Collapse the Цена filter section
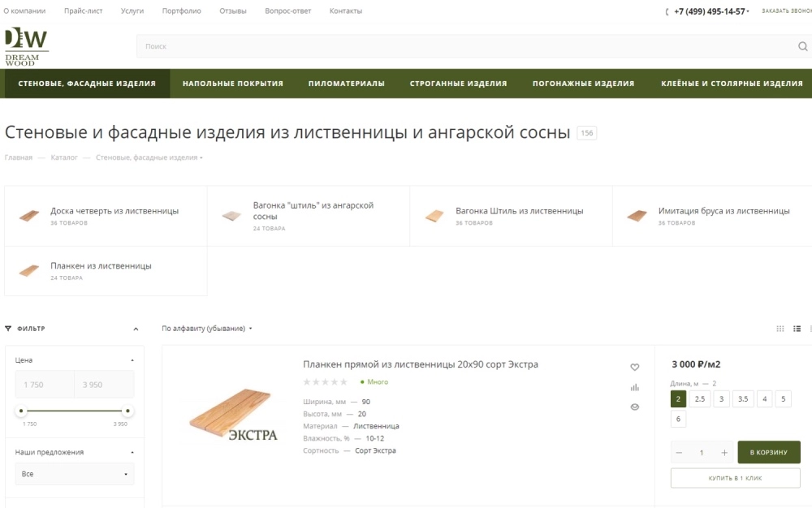 tap(132, 360)
